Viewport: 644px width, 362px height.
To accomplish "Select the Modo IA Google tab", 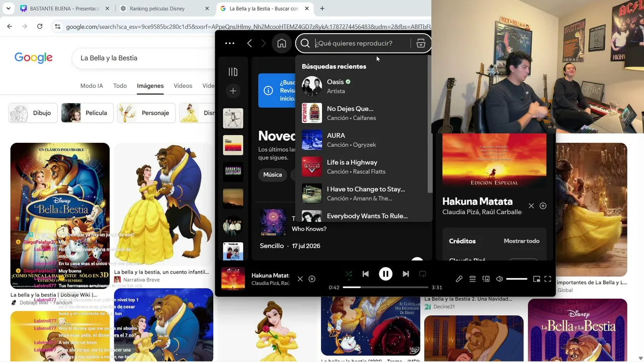I will tap(92, 86).
